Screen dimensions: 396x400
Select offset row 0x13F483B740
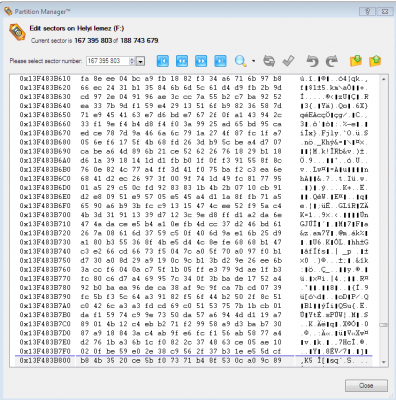point(45,251)
